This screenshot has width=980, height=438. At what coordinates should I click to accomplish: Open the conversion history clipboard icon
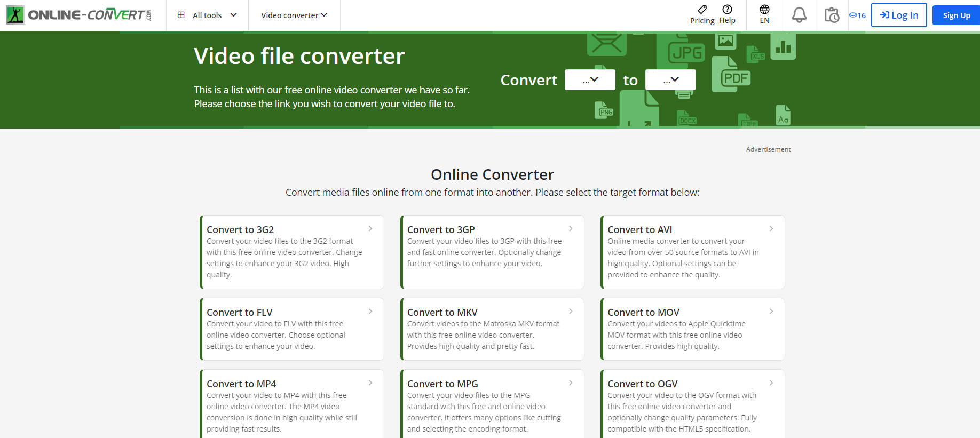click(832, 15)
